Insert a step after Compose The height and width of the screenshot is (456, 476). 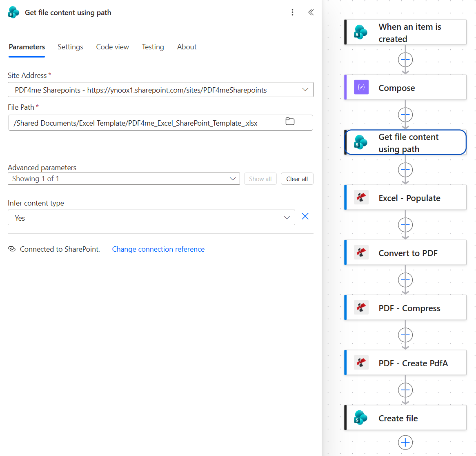(405, 115)
